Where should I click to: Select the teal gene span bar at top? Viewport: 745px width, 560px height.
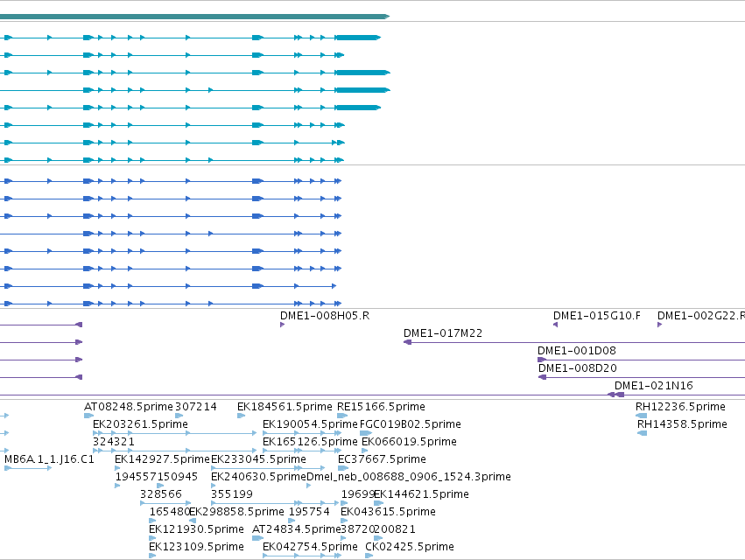coord(195,17)
